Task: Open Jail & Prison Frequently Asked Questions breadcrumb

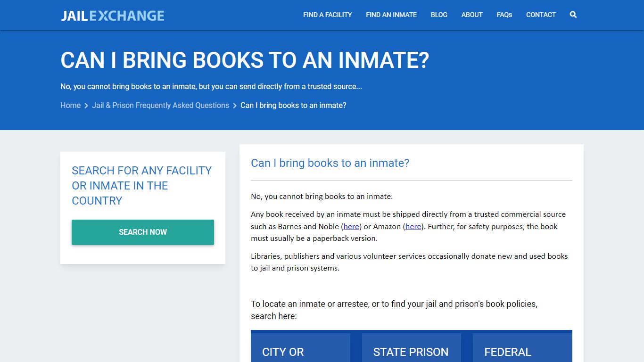Action: click(x=160, y=105)
